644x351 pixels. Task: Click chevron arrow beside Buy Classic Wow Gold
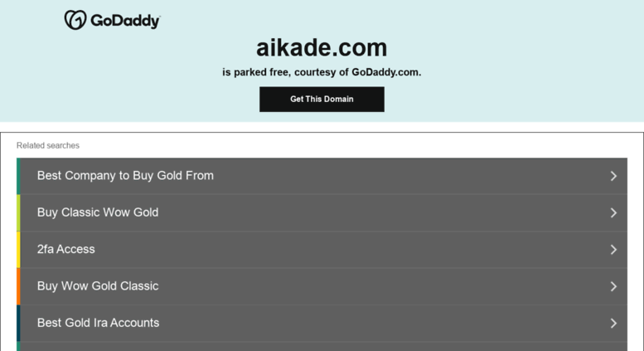point(613,212)
